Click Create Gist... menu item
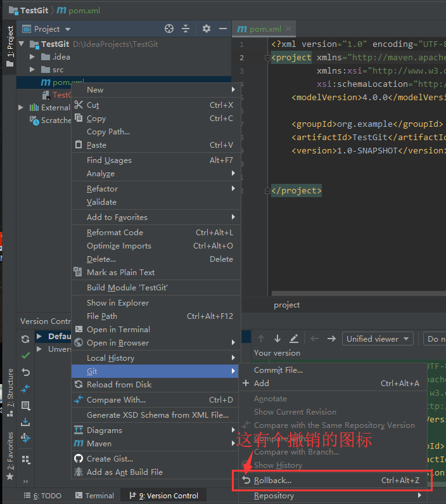Image resolution: width=446 pixels, height=504 pixels. 156,459
